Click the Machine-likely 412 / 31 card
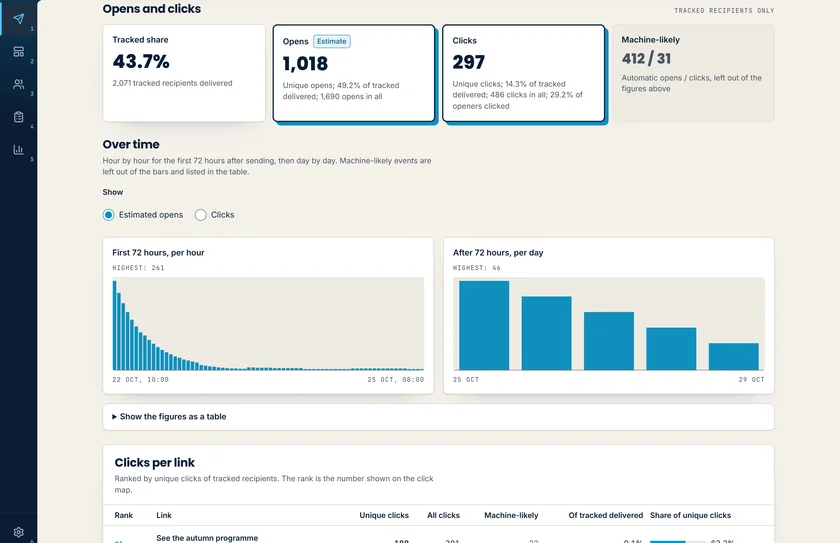Viewport: 840px width, 543px height. pyautogui.click(x=693, y=73)
